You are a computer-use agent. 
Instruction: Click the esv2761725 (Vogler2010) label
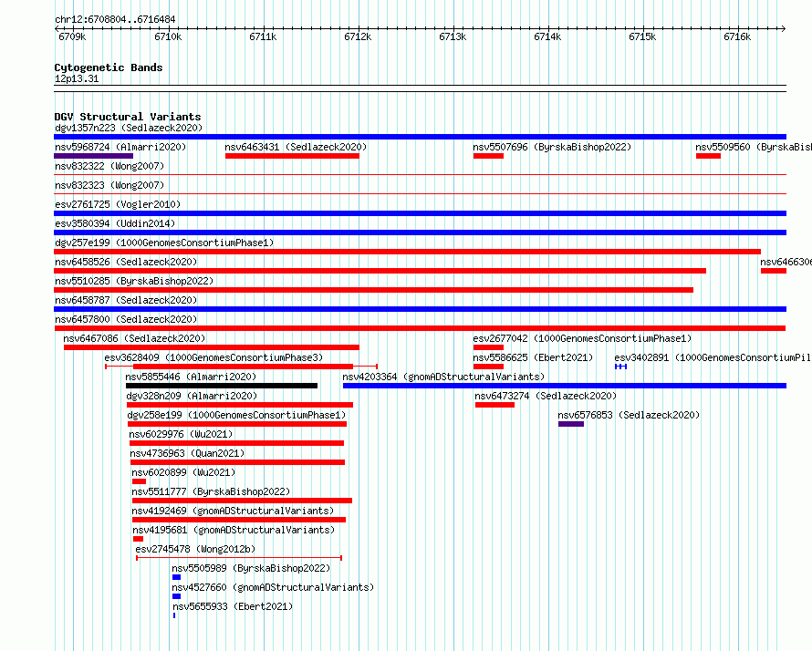coord(118,204)
